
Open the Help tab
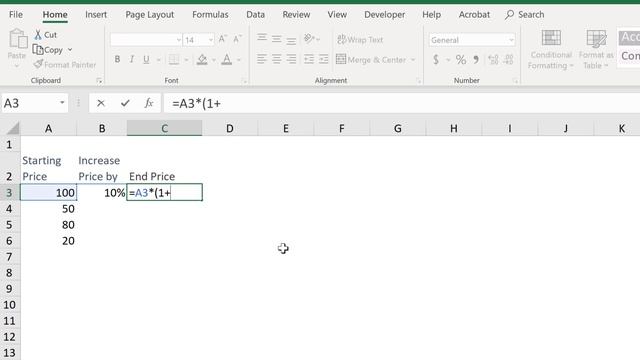point(431,15)
